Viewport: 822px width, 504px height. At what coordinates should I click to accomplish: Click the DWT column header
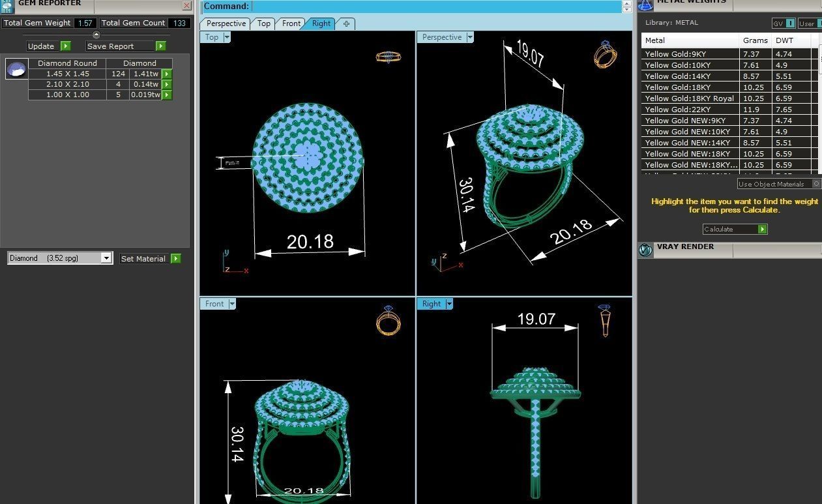[x=791, y=40]
